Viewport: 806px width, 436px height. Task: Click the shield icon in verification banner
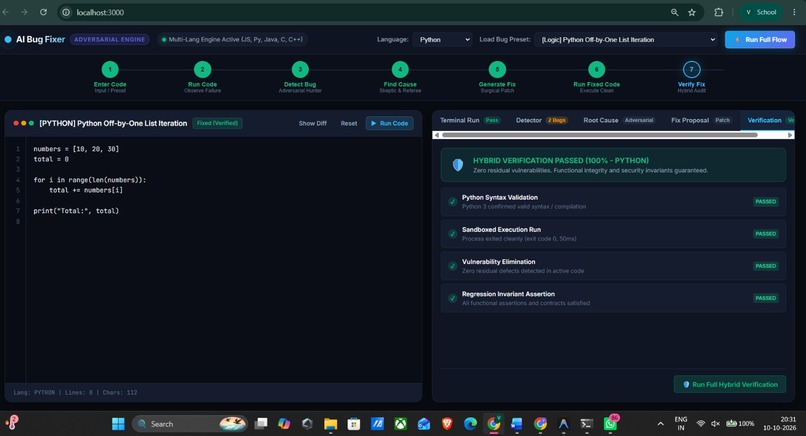[457, 165]
